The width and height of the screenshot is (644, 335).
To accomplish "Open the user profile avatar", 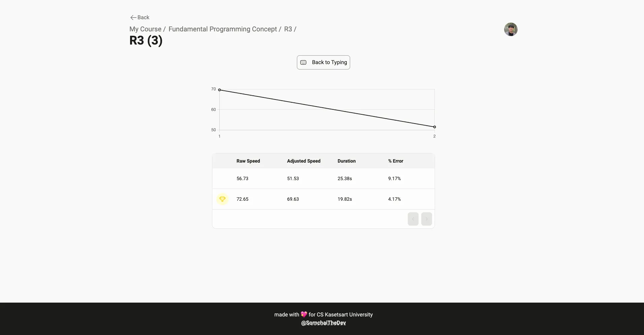I will (511, 29).
